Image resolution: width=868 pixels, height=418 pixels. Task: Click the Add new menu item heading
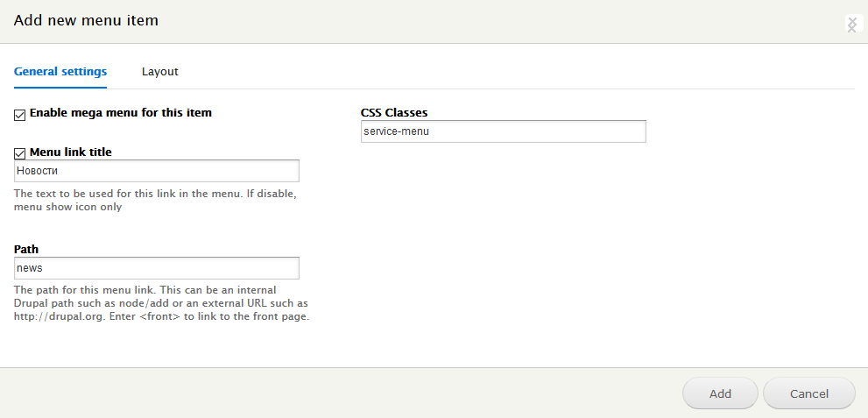(86, 20)
